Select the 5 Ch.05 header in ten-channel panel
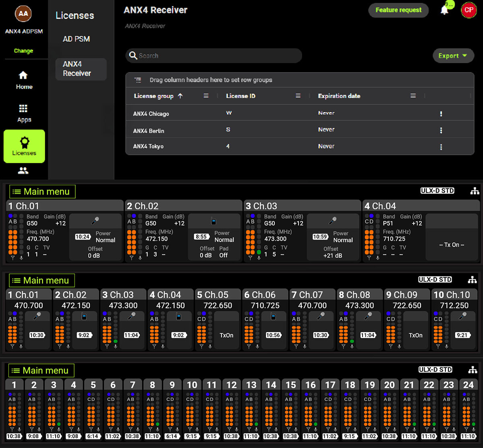Screen dimensions: 483x448 218,295
